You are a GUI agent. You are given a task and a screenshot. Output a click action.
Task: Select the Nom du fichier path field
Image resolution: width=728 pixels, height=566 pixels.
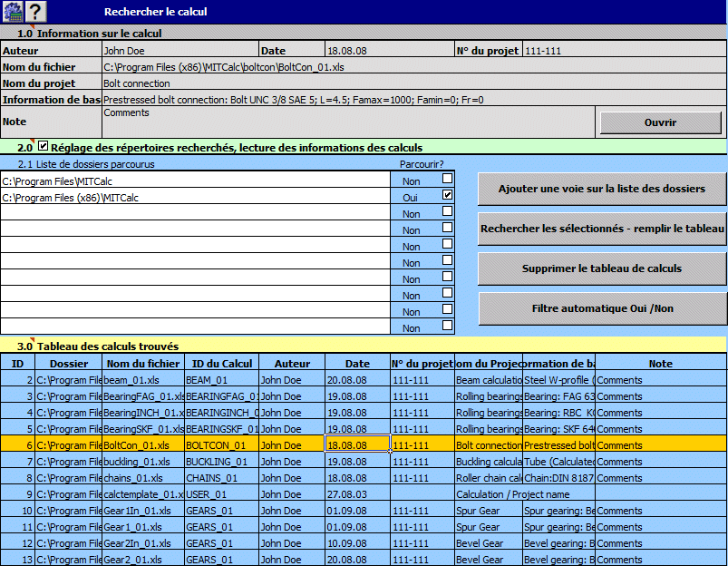point(414,66)
